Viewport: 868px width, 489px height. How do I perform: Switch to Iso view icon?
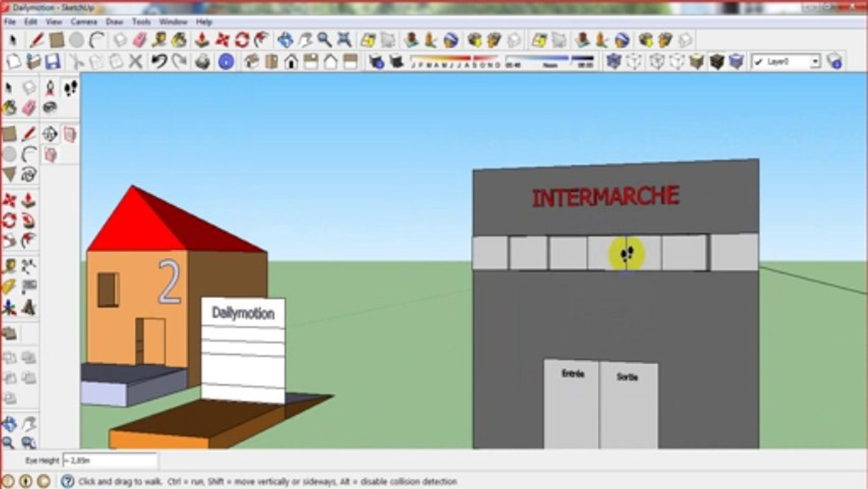252,62
